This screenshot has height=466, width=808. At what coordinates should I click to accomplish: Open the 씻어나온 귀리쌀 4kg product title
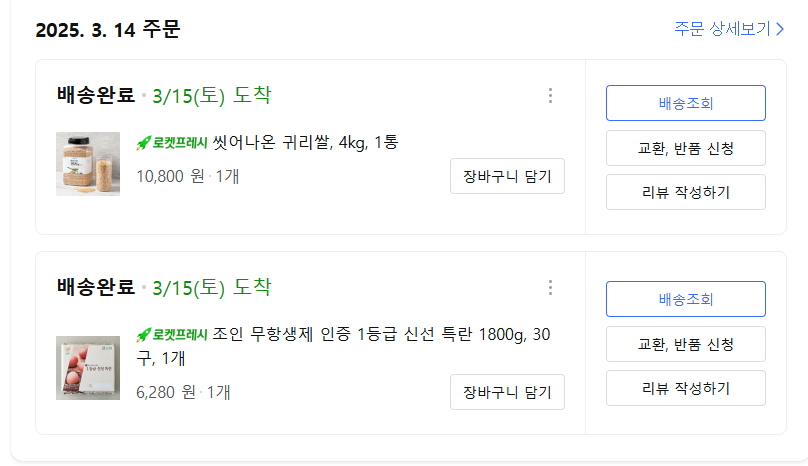pos(306,142)
